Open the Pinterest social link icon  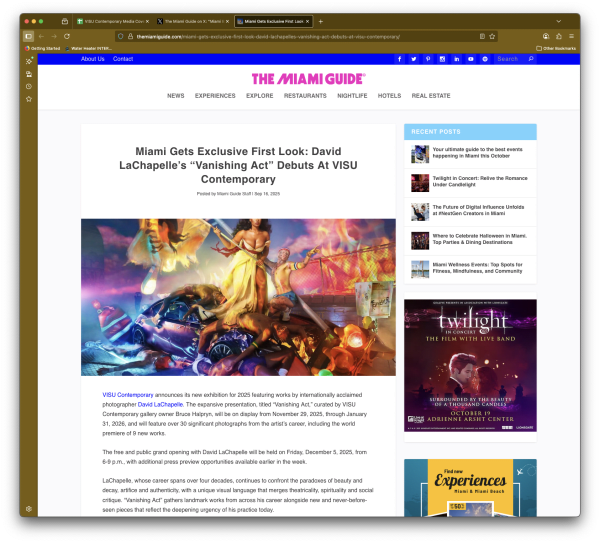pos(428,59)
